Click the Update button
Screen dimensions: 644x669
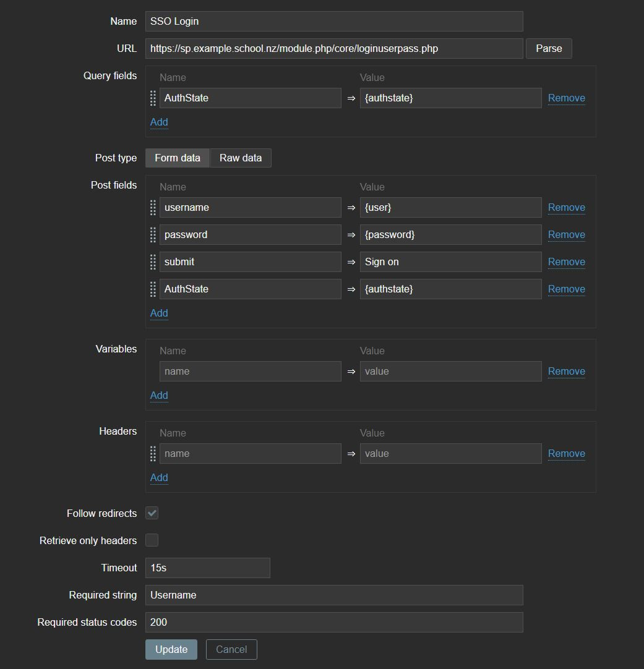[x=171, y=649]
